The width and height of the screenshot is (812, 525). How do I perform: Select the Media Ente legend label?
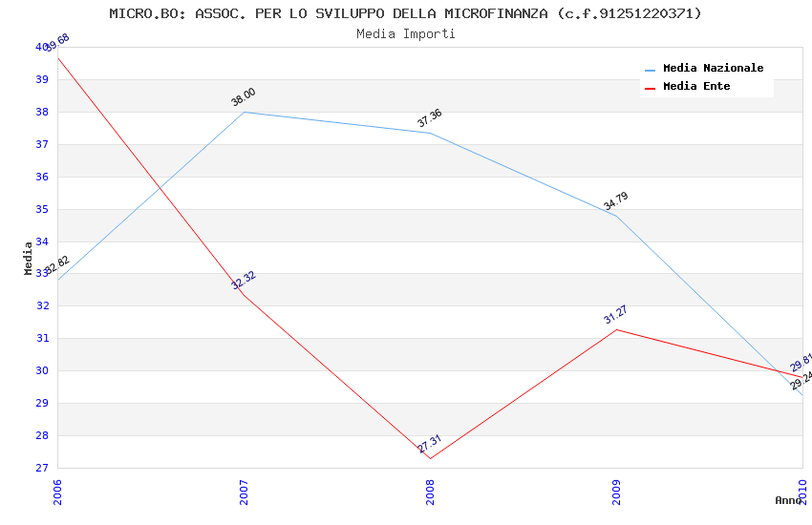click(x=696, y=87)
